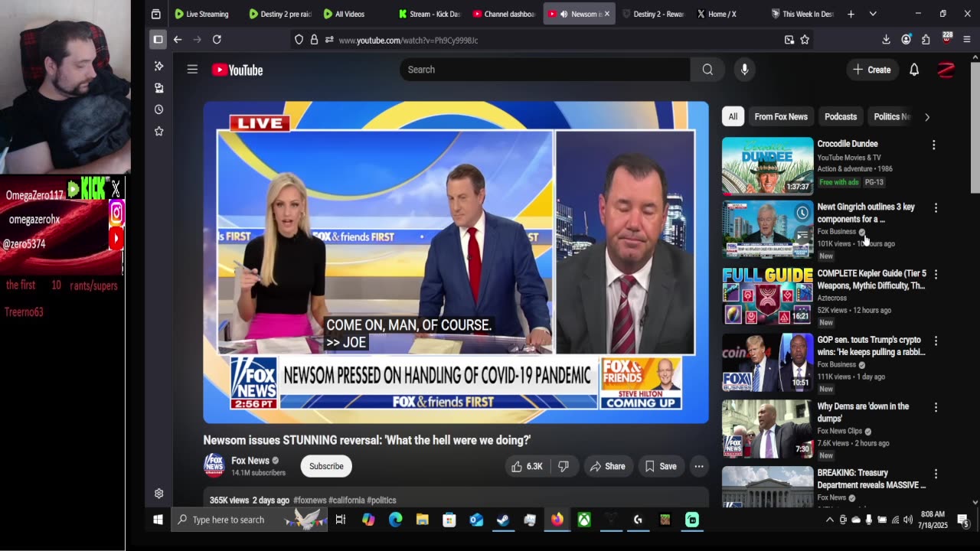
Task: Filter recommendations by From Fox News
Action: [781, 116]
